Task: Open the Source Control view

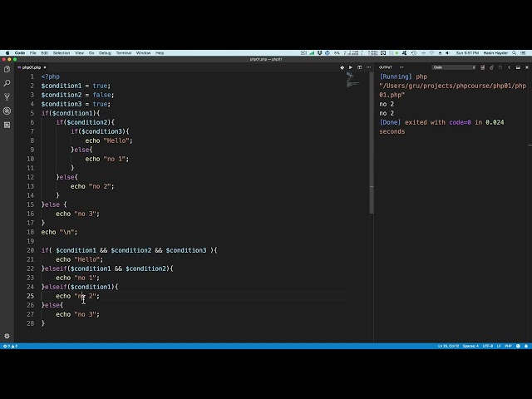Action: tap(7, 97)
